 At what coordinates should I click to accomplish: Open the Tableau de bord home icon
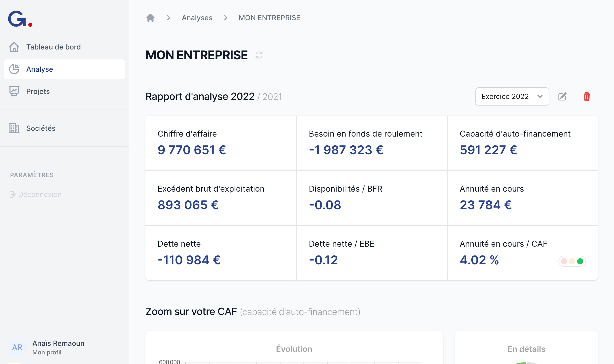[14, 47]
